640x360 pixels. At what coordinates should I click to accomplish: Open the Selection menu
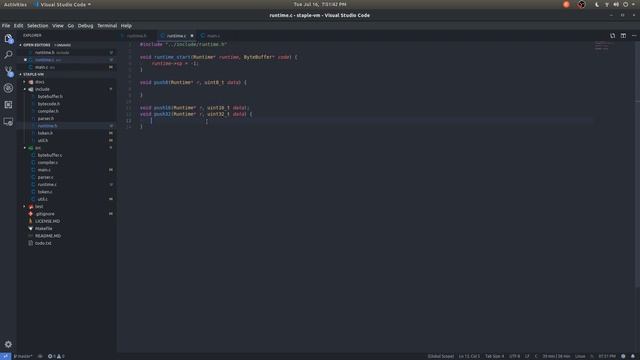pyautogui.click(x=38, y=26)
